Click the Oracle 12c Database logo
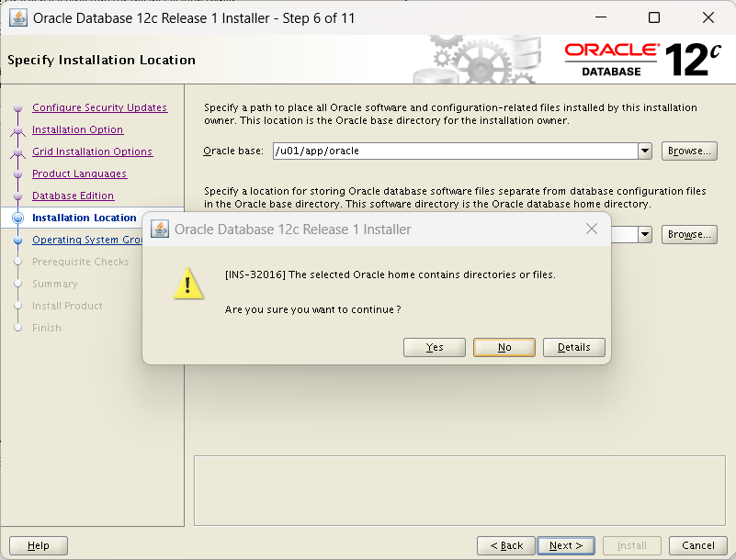The width and height of the screenshot is (736, 560). (x=642, y=60)
